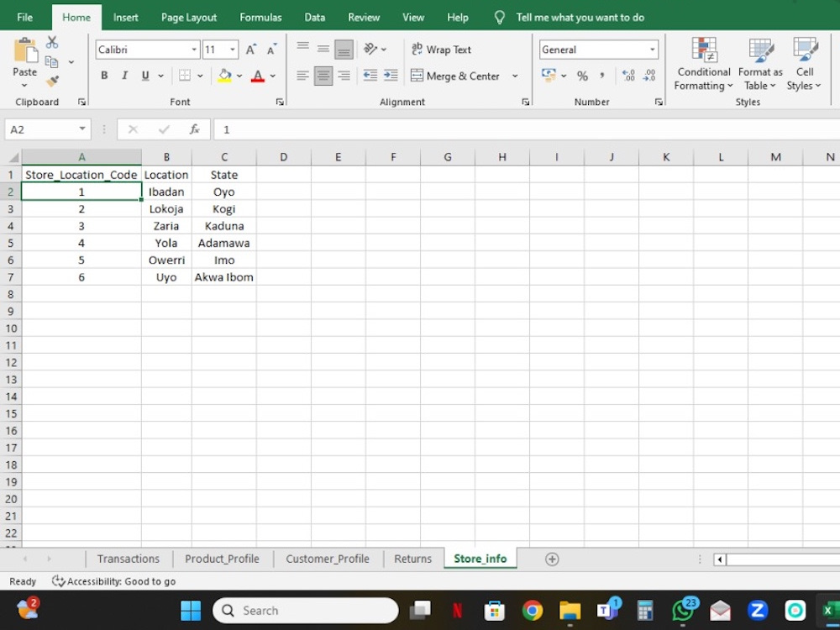Viewport: 840px width, 630px height.
Task: Toggle Wrap Text
Action: pos(442,50)
